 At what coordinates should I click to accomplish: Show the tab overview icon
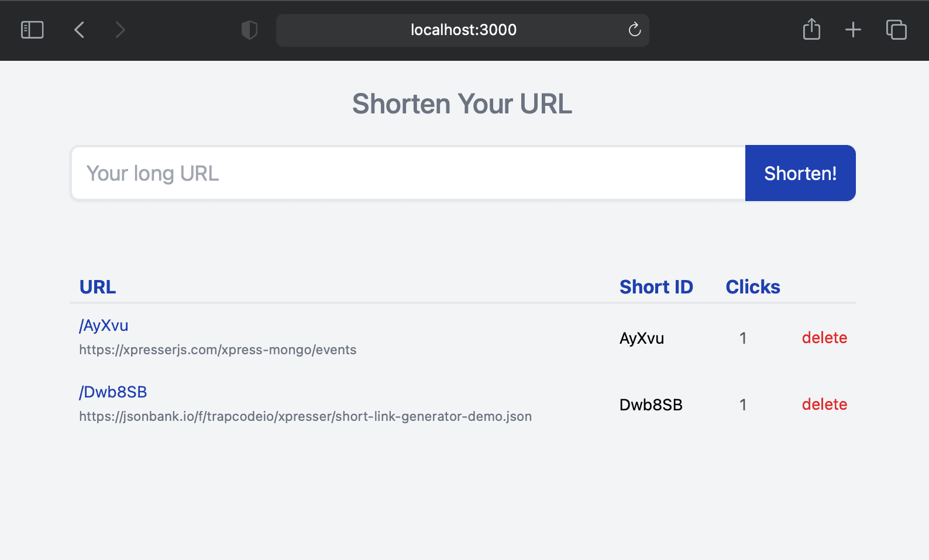pos(896,30)
